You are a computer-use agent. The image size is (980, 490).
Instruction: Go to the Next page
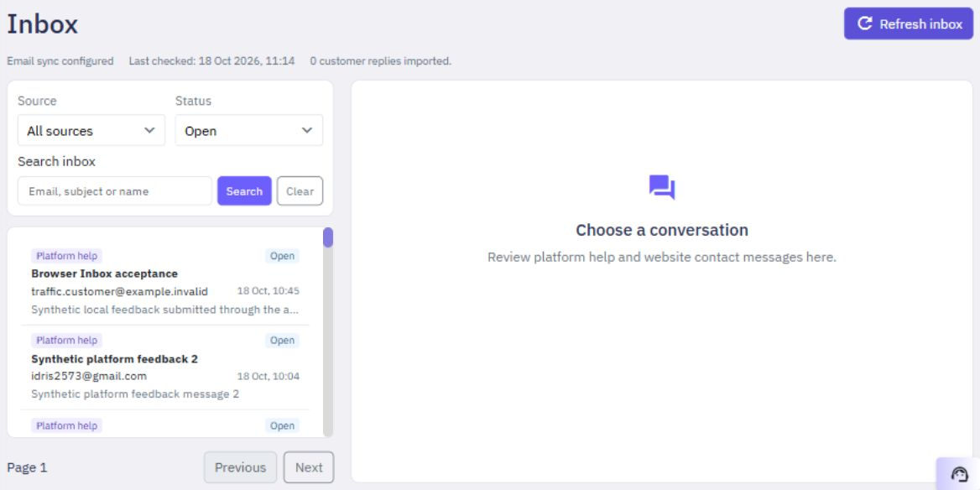309,467
